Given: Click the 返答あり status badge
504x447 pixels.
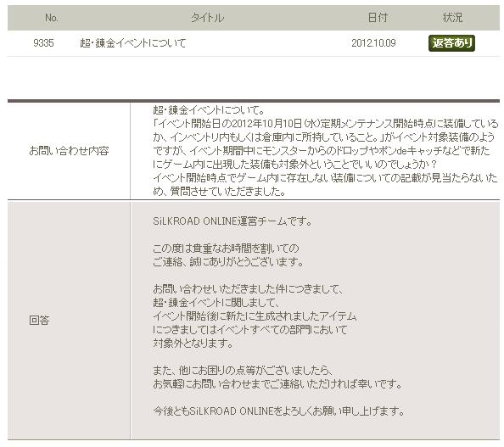Looking at the screenshot, I should coord(451,43).
